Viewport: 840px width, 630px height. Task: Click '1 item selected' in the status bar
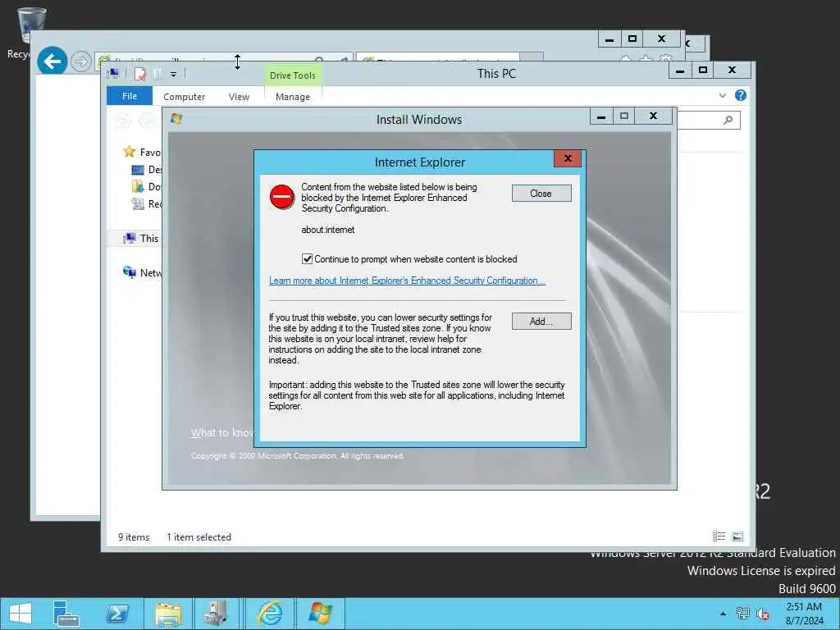(199, 537)
